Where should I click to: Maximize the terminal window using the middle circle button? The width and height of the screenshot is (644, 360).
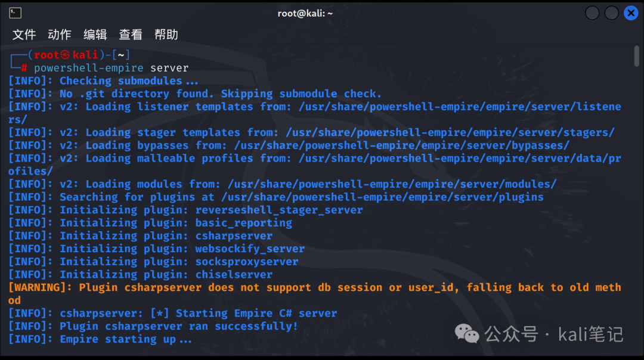612,13
